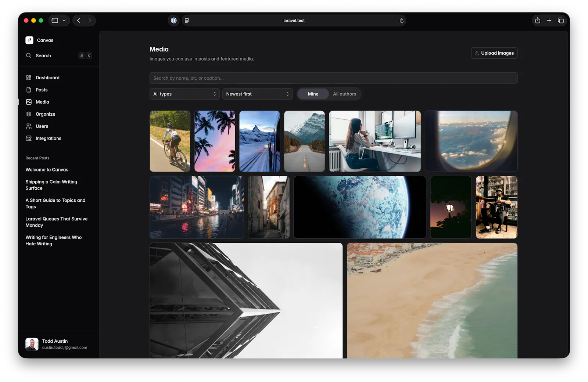Select the accordion player bookstore thumbnail

[496, 208]
